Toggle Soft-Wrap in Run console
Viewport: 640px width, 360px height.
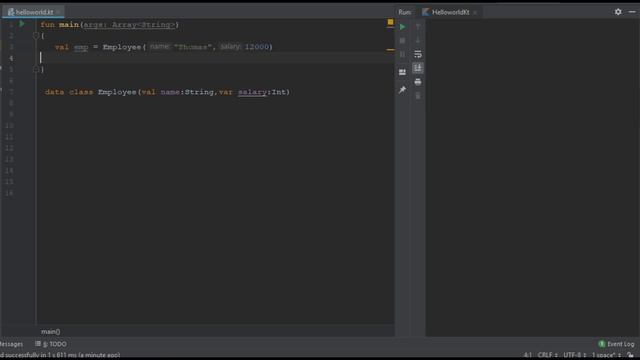418,54
